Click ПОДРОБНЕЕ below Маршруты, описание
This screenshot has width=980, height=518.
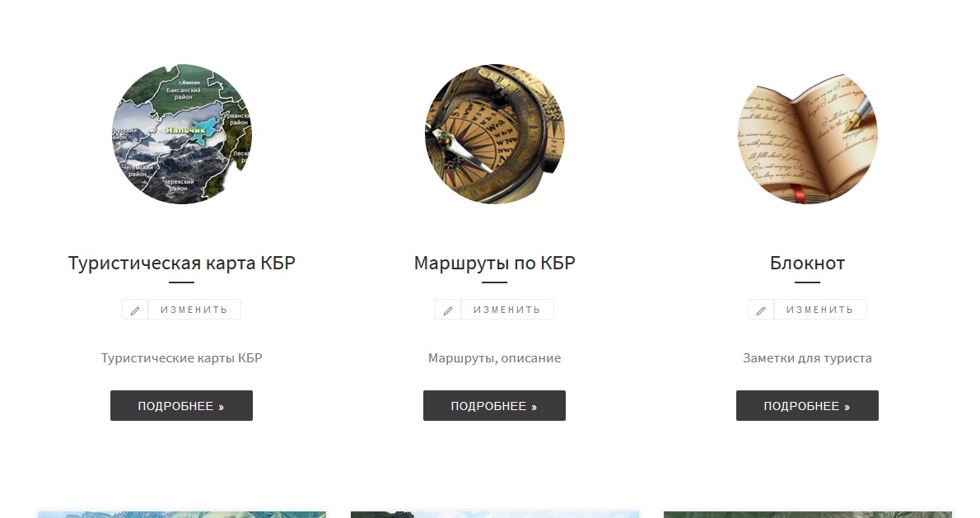494,405
